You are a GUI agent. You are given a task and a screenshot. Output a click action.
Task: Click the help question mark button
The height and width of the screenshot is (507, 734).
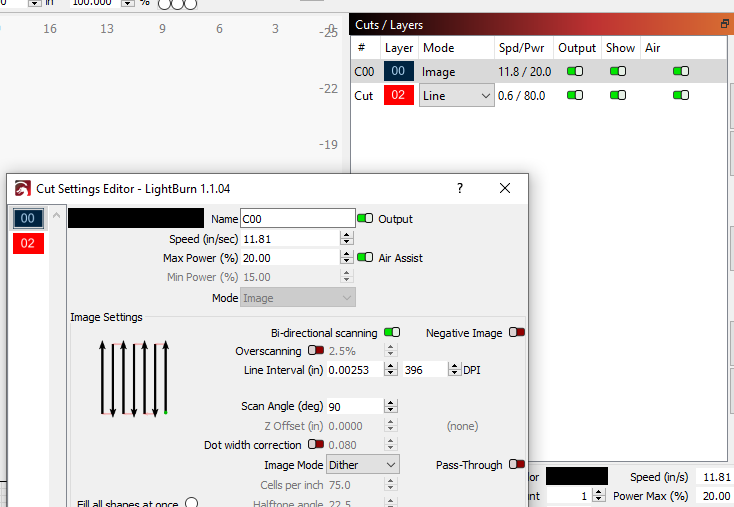tap(460, 188)
